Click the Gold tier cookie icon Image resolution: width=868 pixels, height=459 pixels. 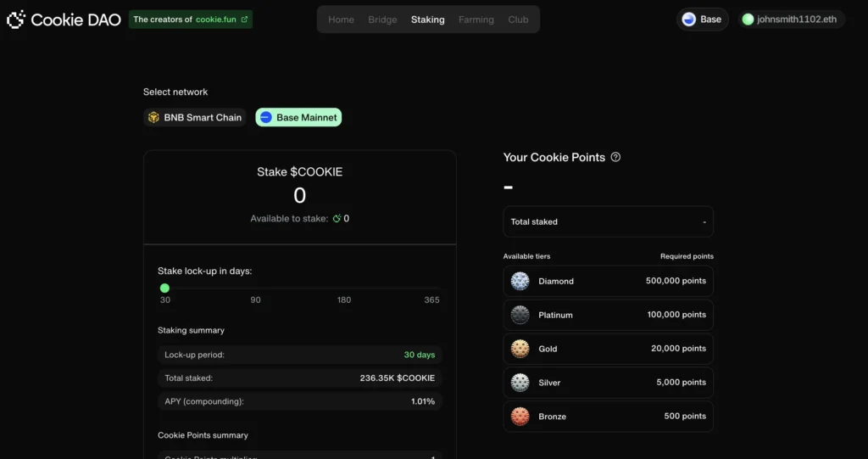[x=520, y=349]
